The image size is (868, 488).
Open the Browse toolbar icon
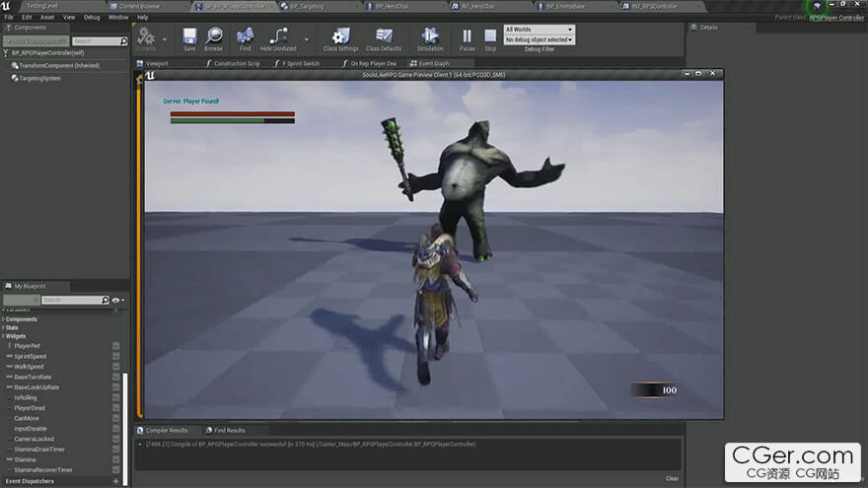214,36
